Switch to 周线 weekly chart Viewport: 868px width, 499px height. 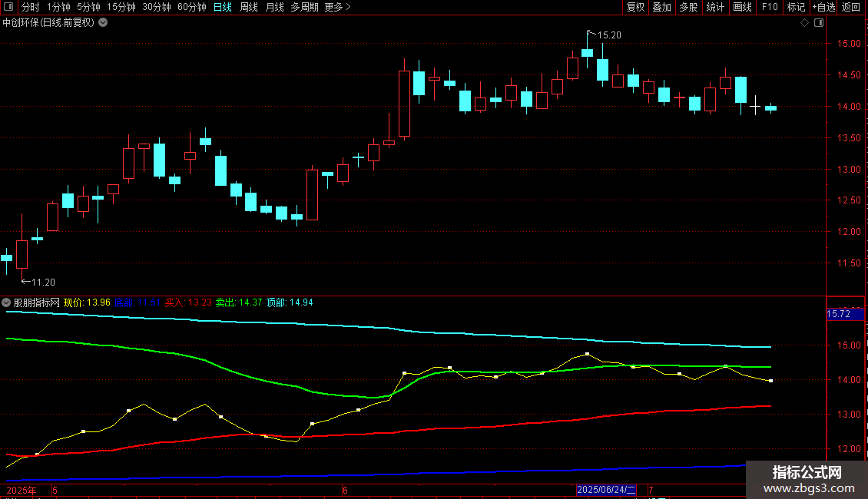[x=249, y=7]
